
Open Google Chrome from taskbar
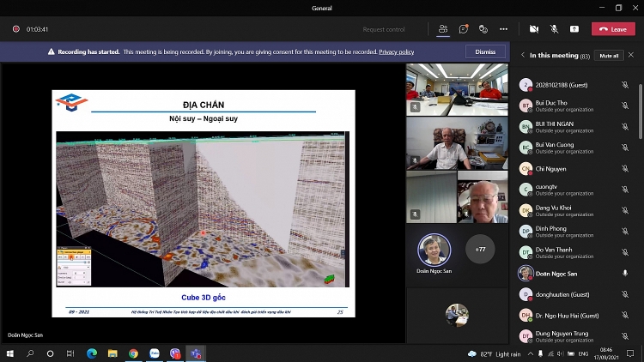(x=133, y=353)
